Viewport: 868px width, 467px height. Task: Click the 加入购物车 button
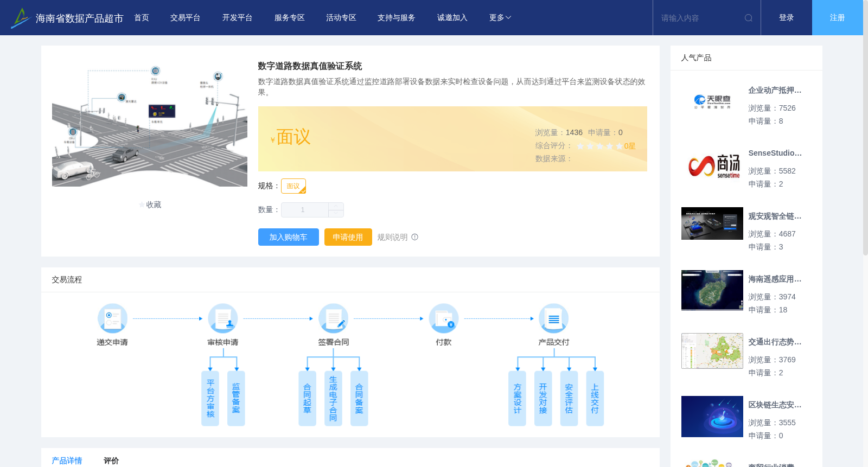(x=289, y=237)
